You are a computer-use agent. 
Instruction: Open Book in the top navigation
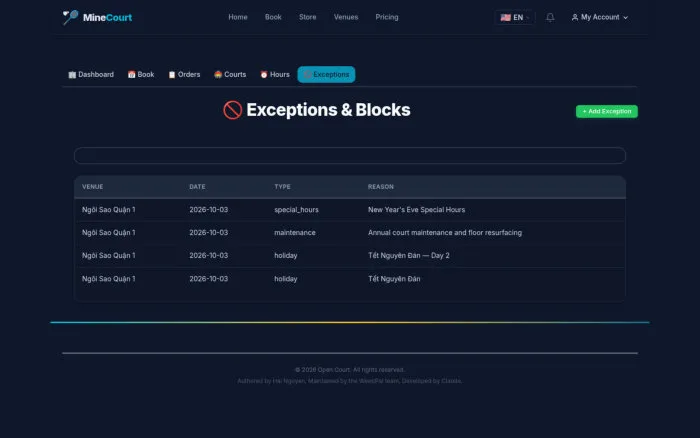click(273, 17)
